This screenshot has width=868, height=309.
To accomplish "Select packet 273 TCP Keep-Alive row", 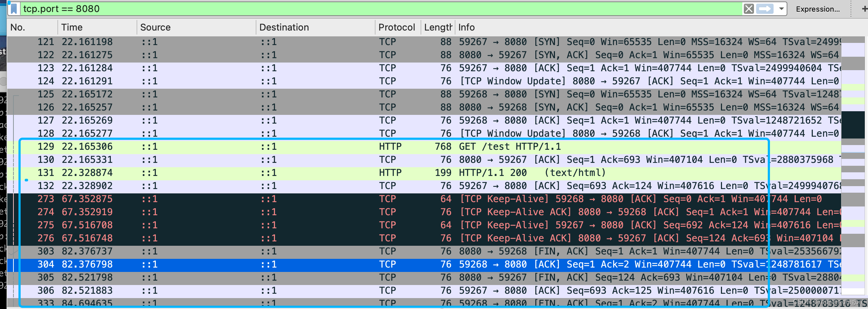I will [424, 199].
